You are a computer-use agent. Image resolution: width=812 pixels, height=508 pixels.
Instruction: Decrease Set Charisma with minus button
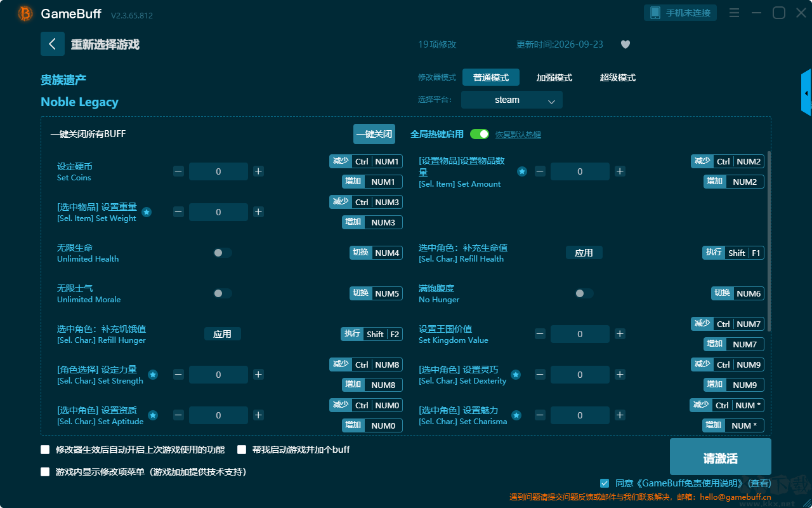540,415
